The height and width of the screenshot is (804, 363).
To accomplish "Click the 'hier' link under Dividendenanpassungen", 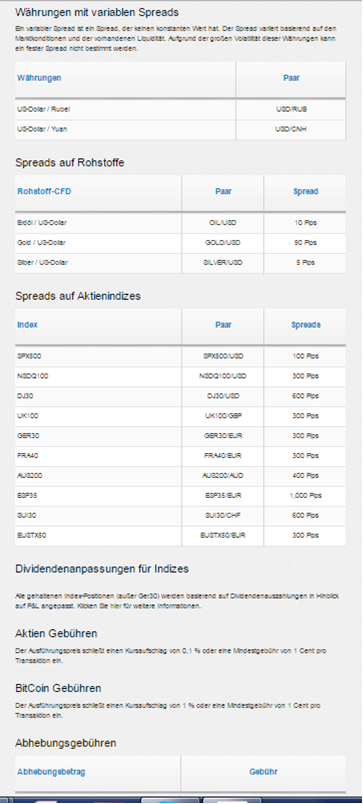I will pos(115,606).
